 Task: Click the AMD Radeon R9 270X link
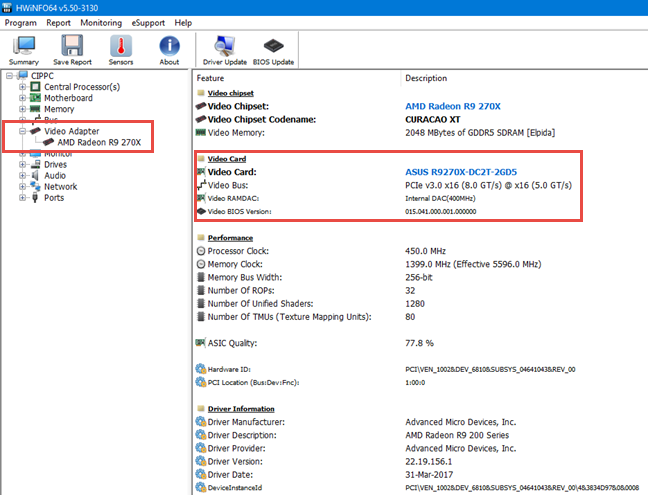tap(453, 106)
